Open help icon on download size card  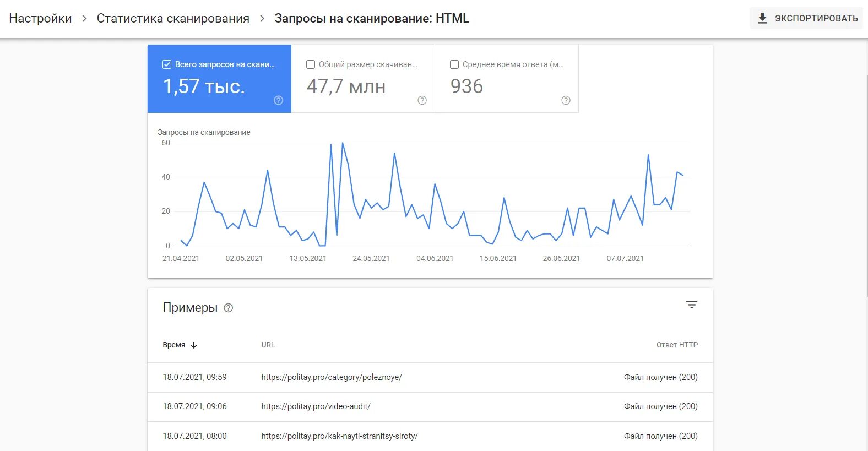click(422, 100)
